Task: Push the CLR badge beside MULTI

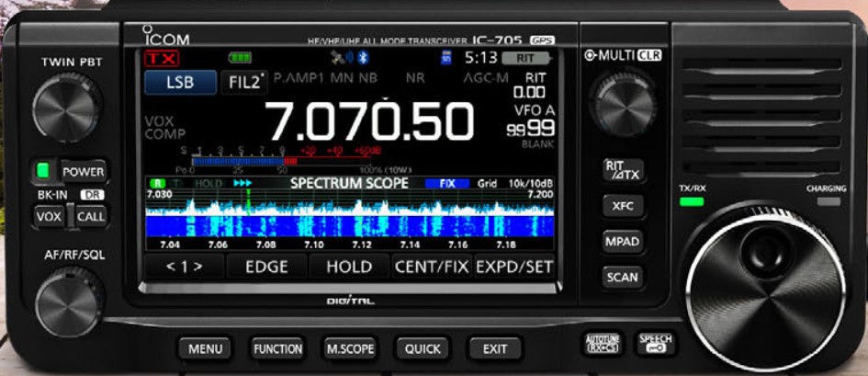Action: pyautogui.click(x=649, y=55)
